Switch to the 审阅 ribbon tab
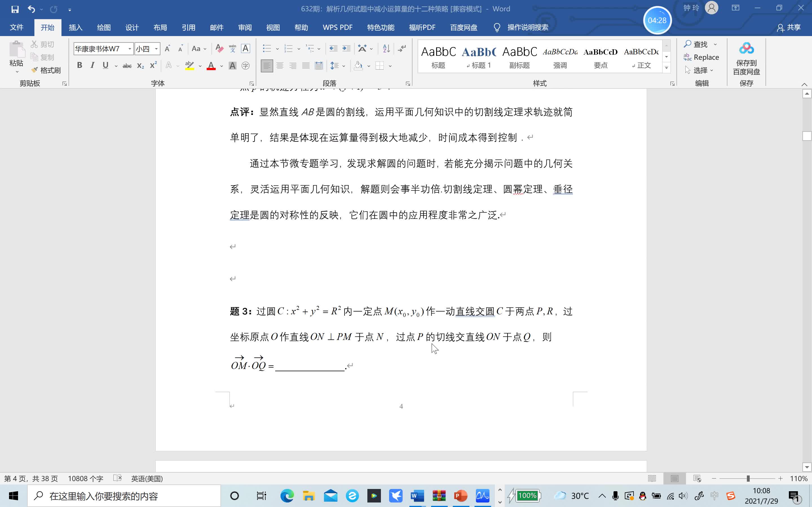The width and height of the screenshot is (812, 507). (245, 28)
